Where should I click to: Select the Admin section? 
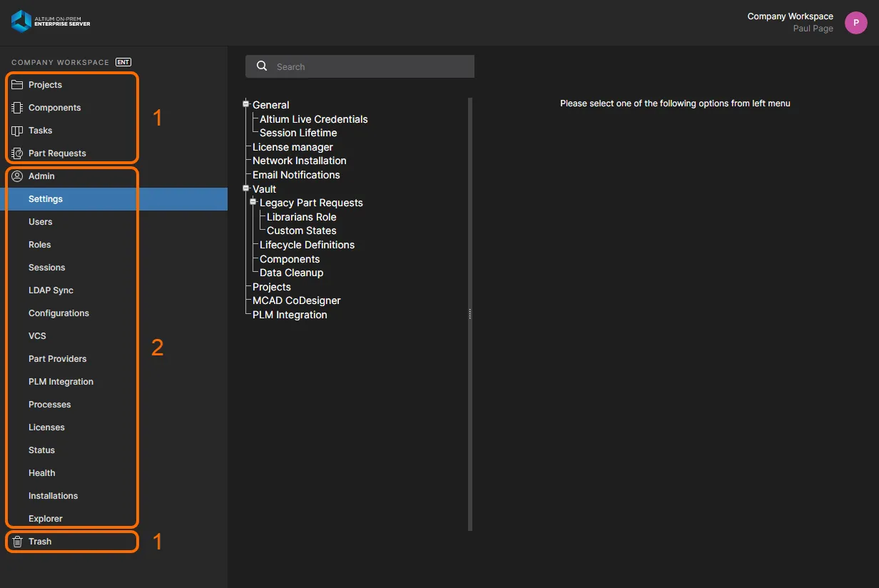point(41,176)
